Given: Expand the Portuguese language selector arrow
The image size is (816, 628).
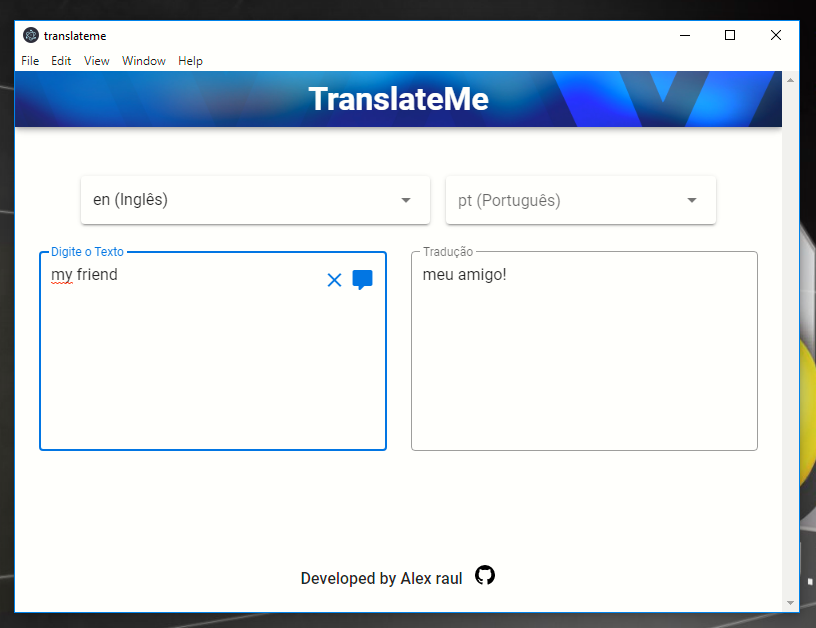Looking at the screenshot, I should click(691, 200).
